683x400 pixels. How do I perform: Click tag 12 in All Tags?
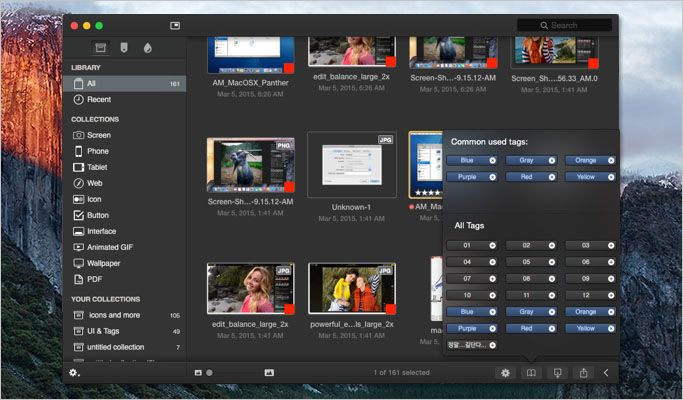[x=591, y=295]
